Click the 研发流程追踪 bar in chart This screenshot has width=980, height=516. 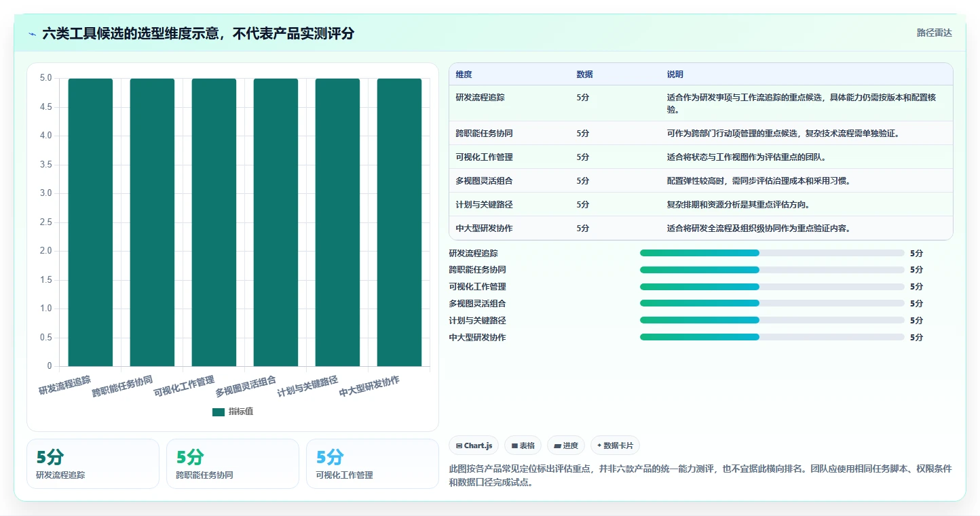[x=90, y=222]
